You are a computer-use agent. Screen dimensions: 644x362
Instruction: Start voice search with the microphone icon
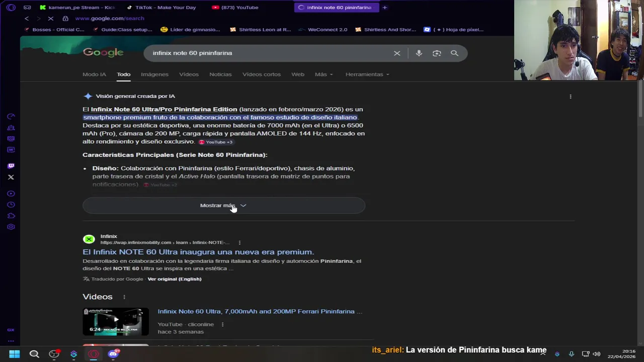tap(419, 53)
